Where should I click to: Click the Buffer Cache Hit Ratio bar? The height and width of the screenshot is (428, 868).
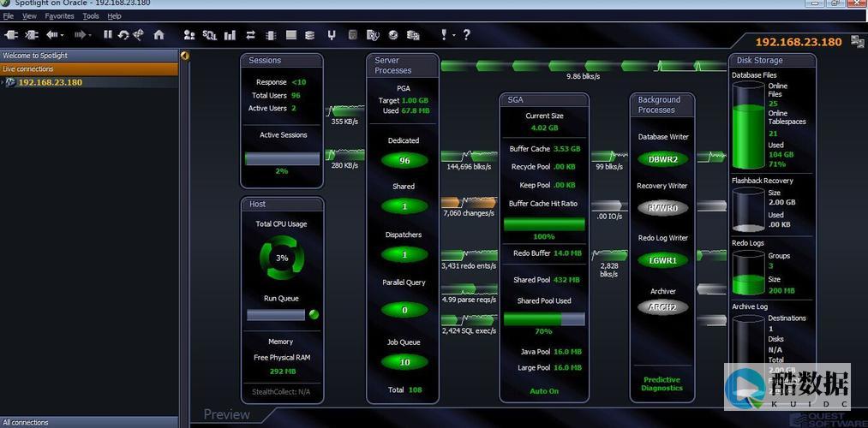pyautogui.click(x=544, y=224)
